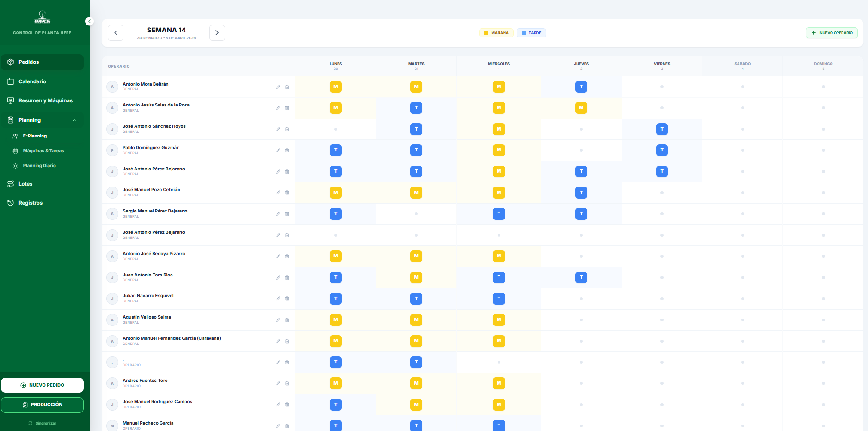Click the Producción button
The width and height of the screenshot is (868, 431).
[42, 405]
